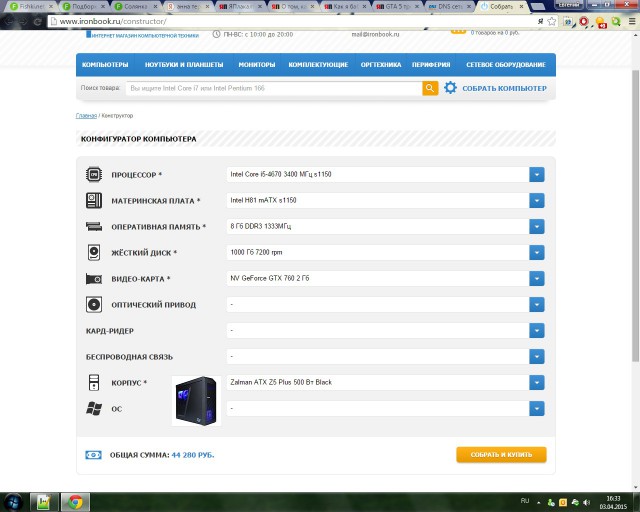Switch to the DNS browser tab

[x=449, y=6]
